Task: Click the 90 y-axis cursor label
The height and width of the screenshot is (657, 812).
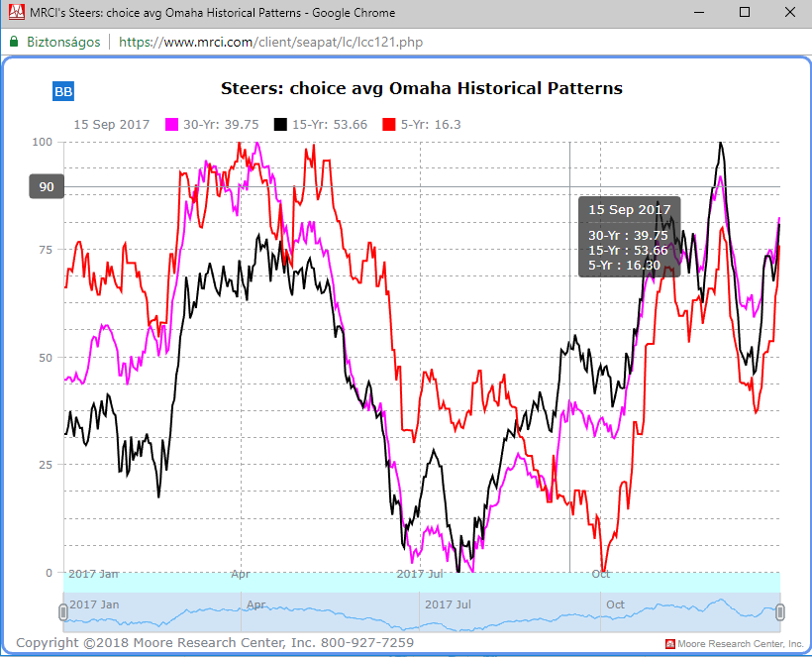Action: pos(47,187)
